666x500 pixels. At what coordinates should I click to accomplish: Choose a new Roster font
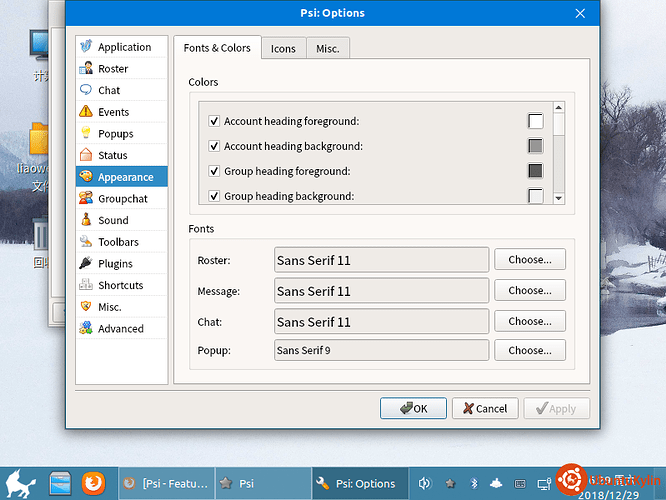click(530, 260)
